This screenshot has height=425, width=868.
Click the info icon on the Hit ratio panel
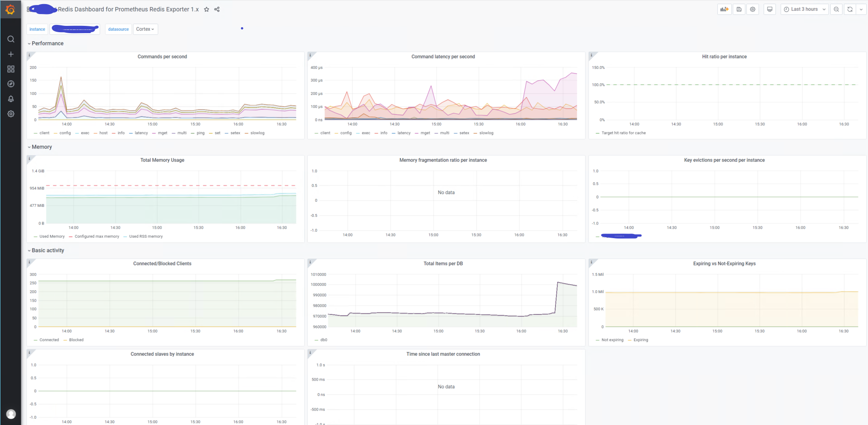coord(592,54)
